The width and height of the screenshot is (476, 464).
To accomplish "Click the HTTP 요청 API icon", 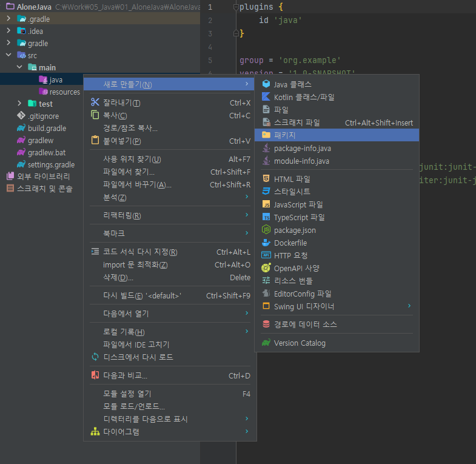I will tap(266, 255).
